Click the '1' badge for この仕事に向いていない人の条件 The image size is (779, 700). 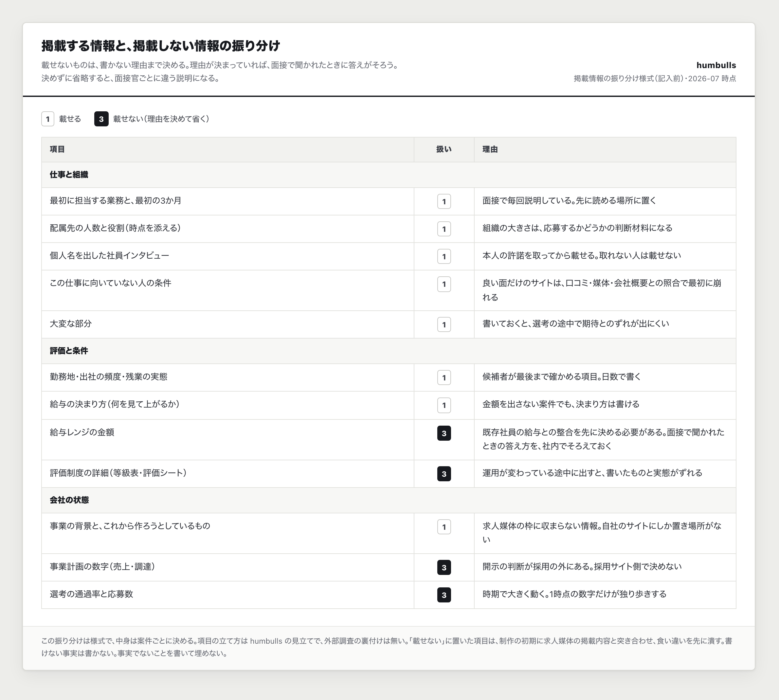tap(444, 284)
